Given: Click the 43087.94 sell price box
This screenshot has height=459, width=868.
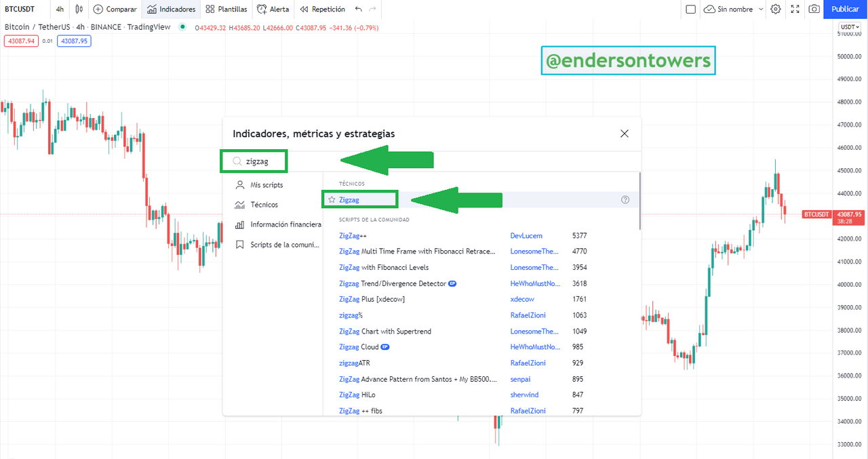Looking at the screenshot, I should click(x=20, y=41).
